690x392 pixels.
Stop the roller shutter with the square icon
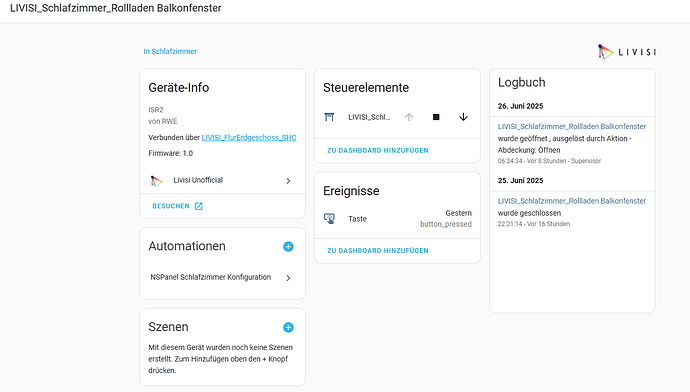point(436,117)
